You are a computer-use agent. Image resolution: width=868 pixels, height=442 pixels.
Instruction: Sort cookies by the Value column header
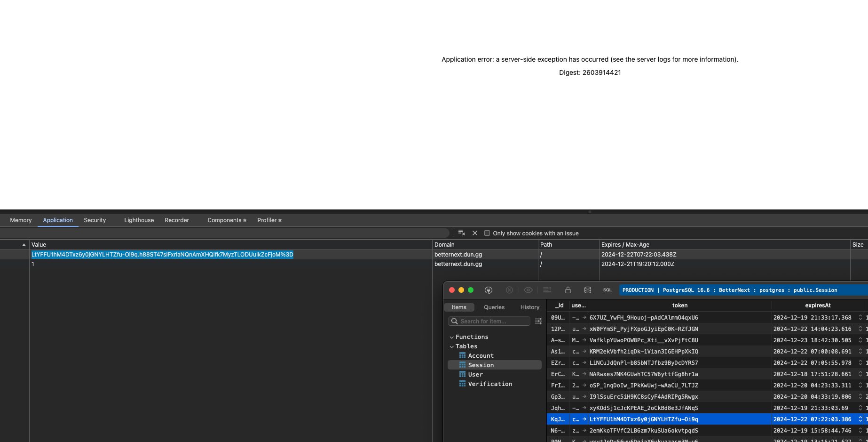pos(231,245)
